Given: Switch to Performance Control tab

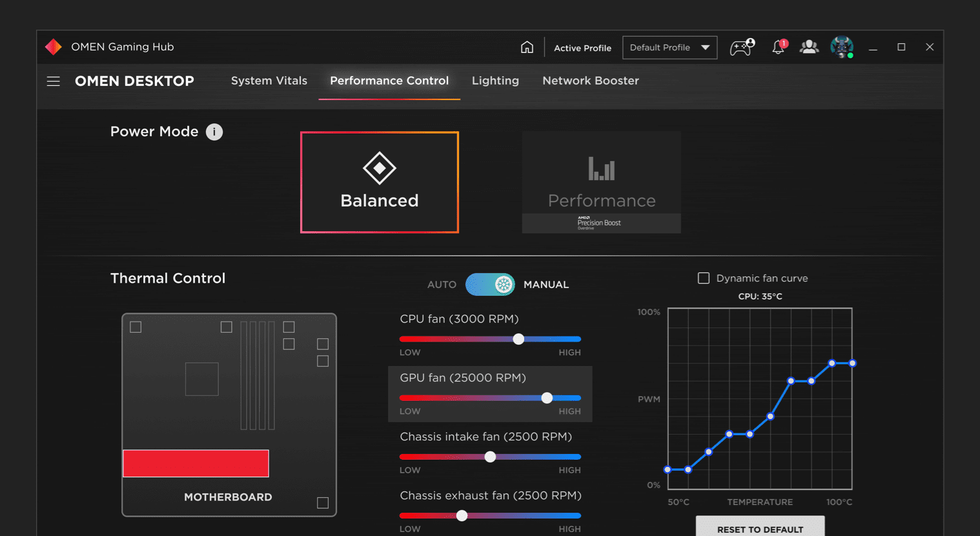Looking at the screenshot, I should tap(389, 81).
